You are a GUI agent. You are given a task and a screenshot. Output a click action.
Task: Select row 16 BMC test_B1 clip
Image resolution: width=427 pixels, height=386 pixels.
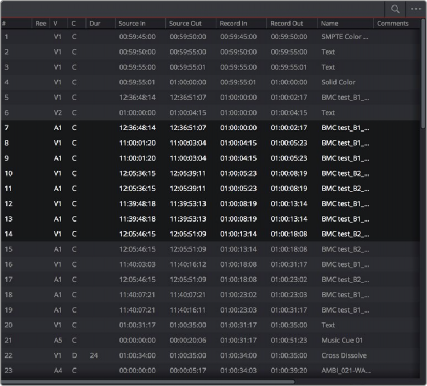pos(211,264)
